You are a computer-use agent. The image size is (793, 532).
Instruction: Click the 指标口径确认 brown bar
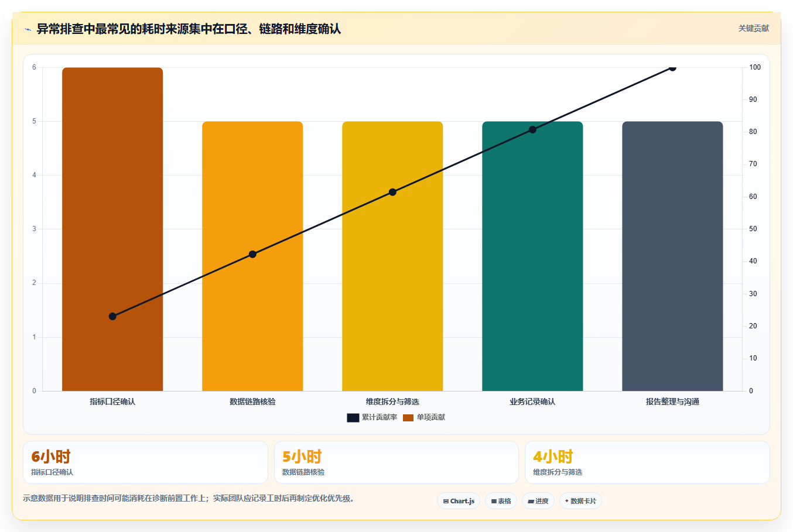click(x=112, y=229)
